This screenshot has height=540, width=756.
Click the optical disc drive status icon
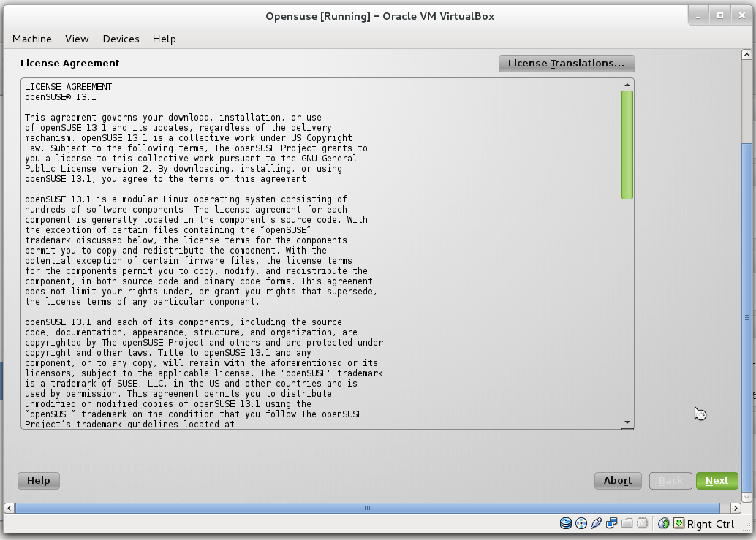point(581,523)
